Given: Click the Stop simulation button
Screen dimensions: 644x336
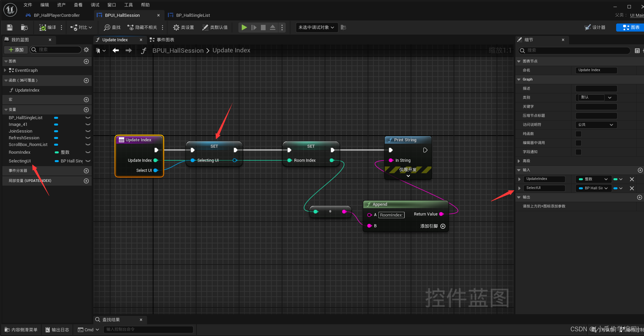Looking at the screenshot, I should click(x=263, y=28).
